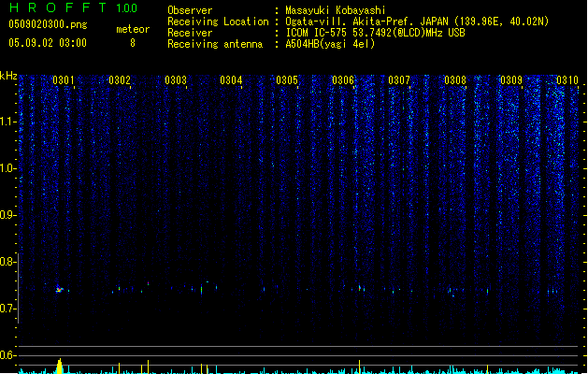This screenshot has width=588, height=374.
Task: Click the 0306 time marker
Action: click(343, 79)
